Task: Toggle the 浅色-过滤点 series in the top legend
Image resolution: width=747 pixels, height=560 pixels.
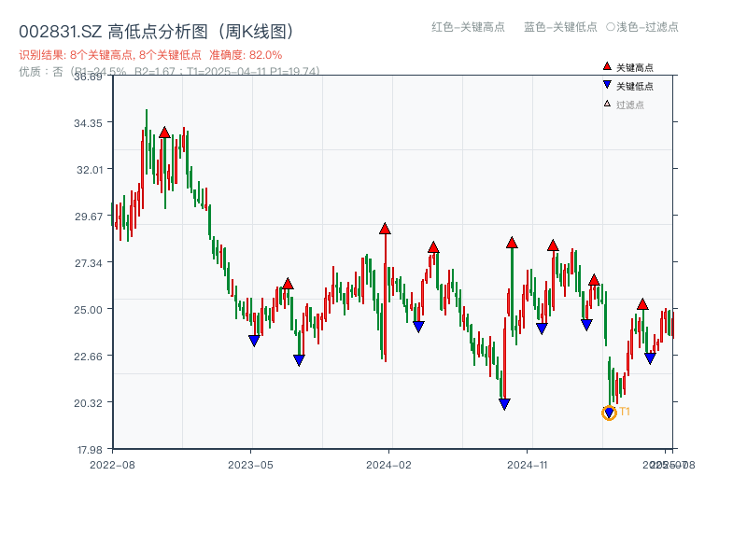Action: point(642,28)
